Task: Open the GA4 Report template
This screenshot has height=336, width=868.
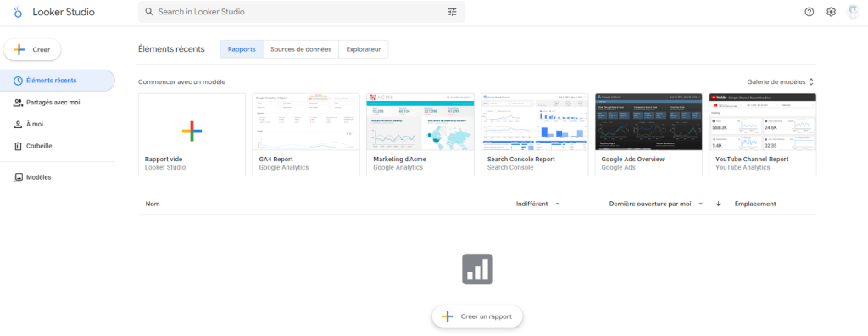Action: pos(306,135)
